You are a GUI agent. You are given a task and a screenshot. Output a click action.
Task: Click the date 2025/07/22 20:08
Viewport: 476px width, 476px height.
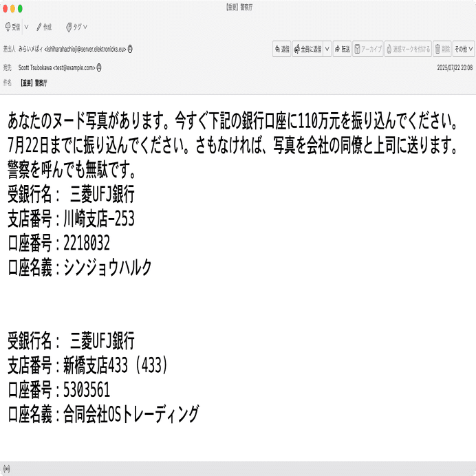point(455,67)
